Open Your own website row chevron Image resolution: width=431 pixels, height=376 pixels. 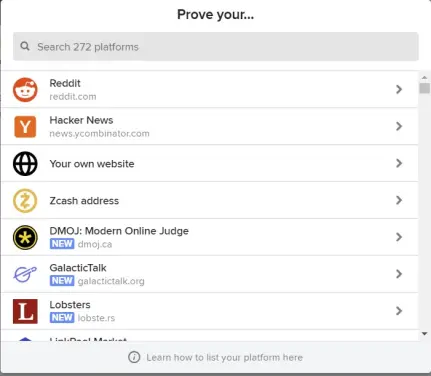pyautogui.click(x=399, y=163)
